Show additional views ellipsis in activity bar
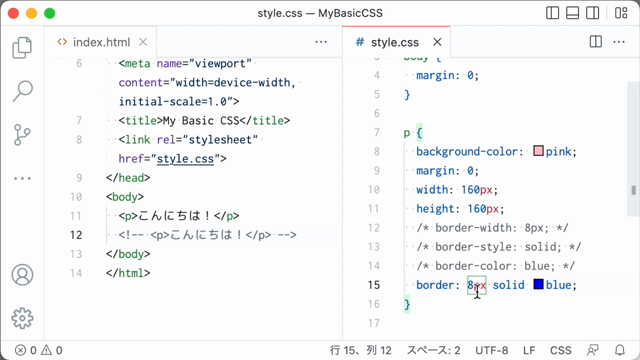 coord(22,178)
